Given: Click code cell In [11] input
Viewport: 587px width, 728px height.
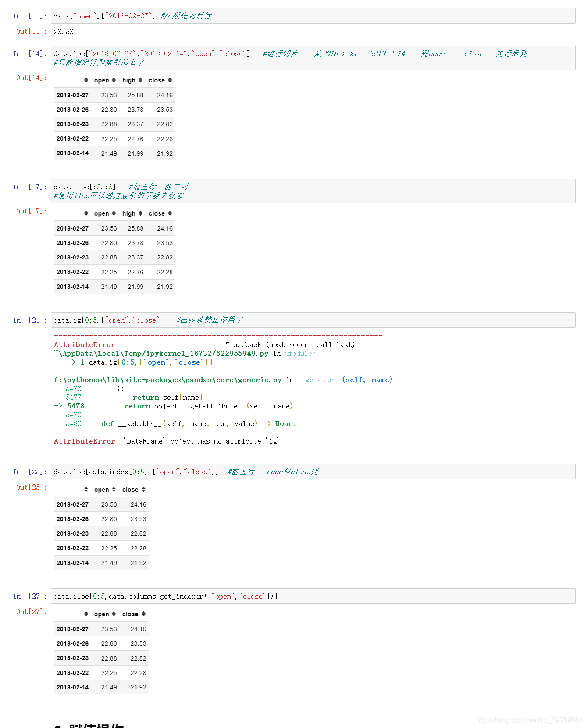Looking at the screenshot, I should [x=313, y=16].
